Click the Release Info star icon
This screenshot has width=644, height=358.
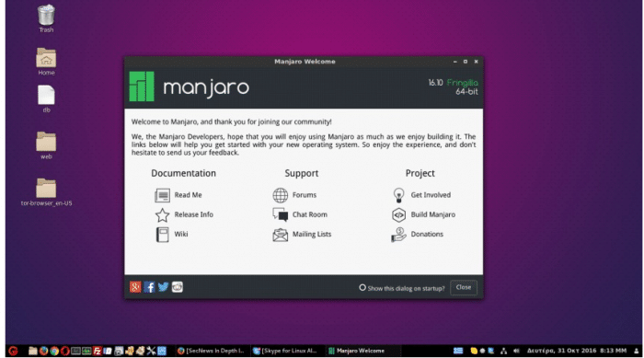162,214
